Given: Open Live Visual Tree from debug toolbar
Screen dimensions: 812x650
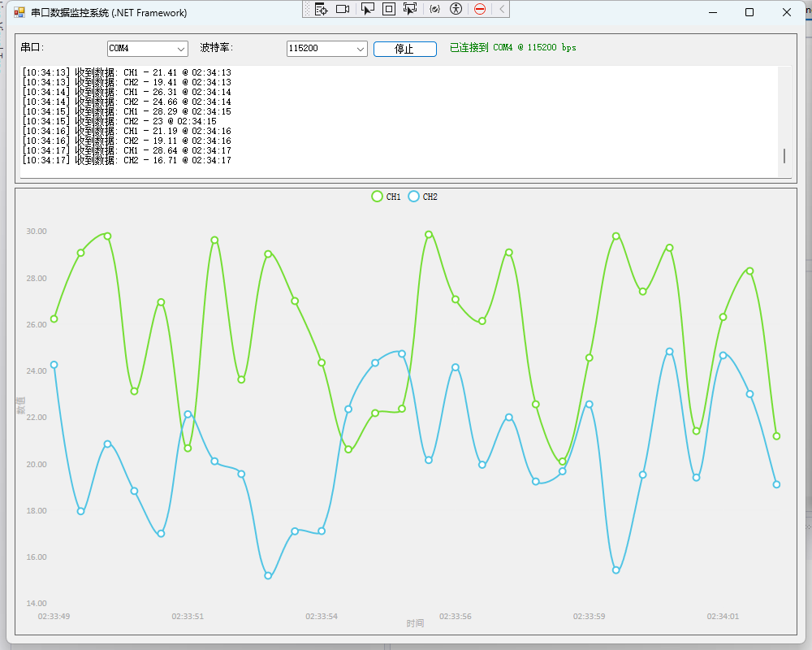Looking at the screenshot, I should [321, 9].
